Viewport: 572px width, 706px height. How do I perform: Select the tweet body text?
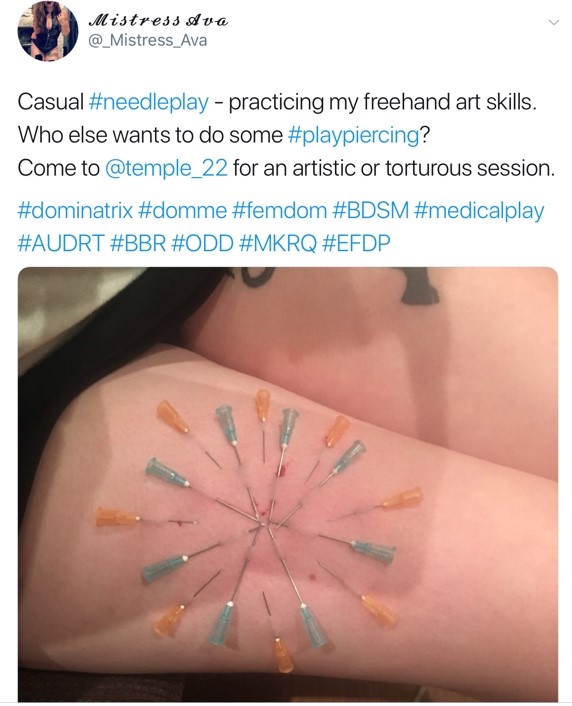point(286,135)
